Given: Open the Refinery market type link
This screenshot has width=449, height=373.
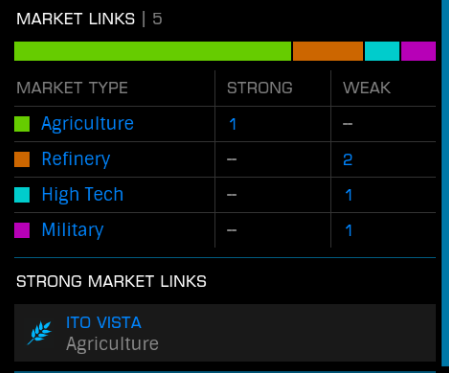Looking at the screenshot, I should tap(76, 159).
